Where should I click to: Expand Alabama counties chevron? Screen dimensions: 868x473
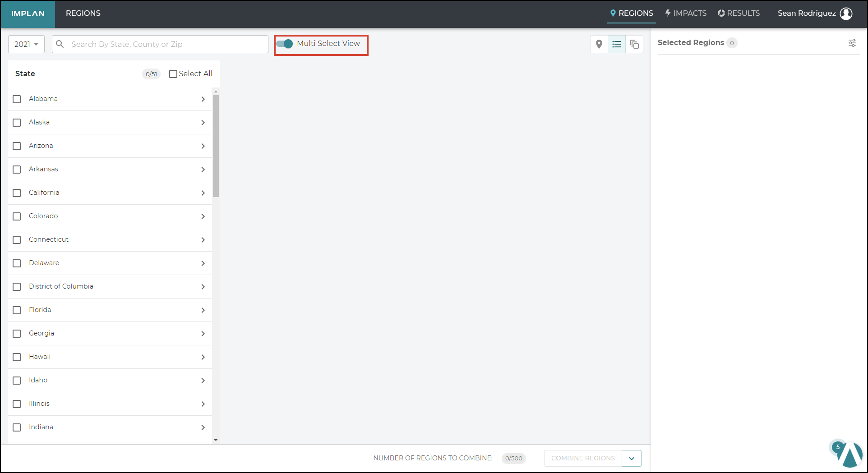pyautogui.click(x=203, y=99)
